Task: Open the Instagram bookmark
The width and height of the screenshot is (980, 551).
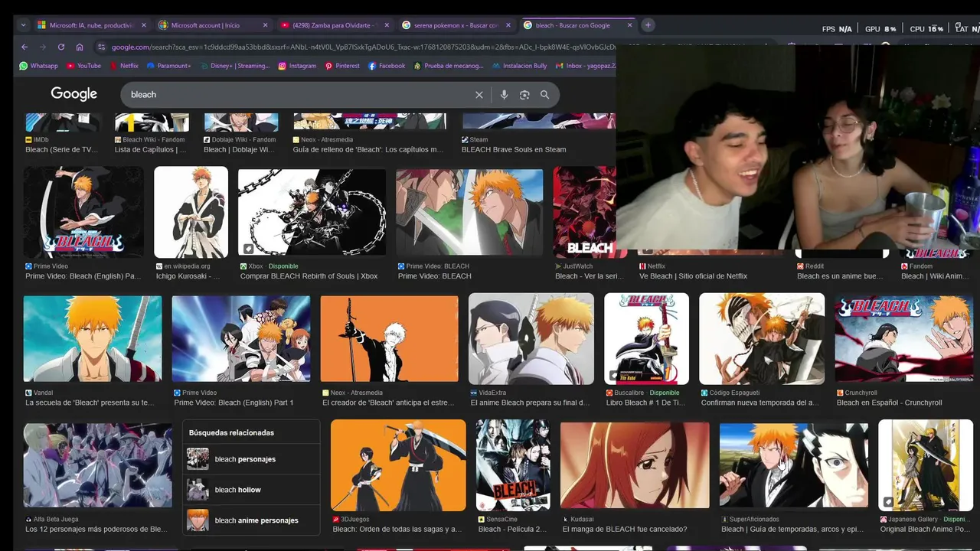Action: [297, 66]
